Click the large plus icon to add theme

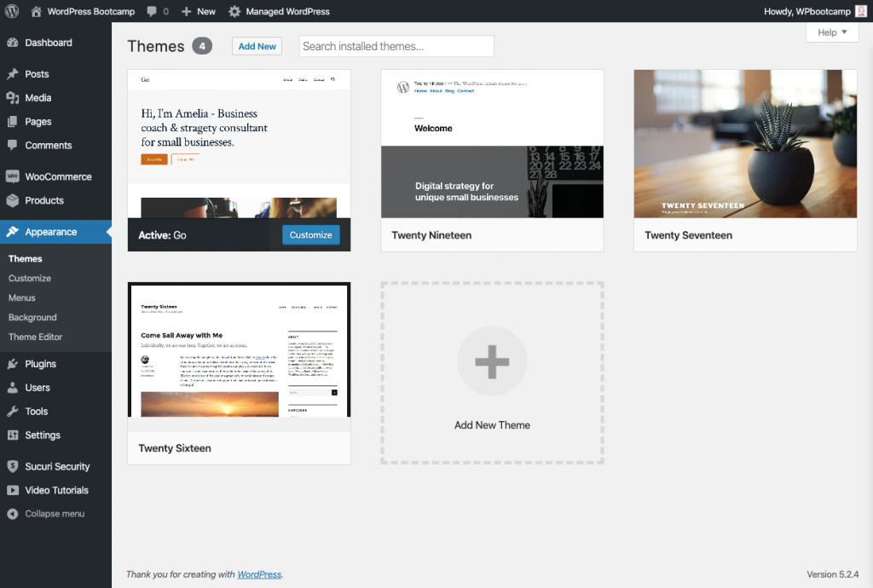492,361
